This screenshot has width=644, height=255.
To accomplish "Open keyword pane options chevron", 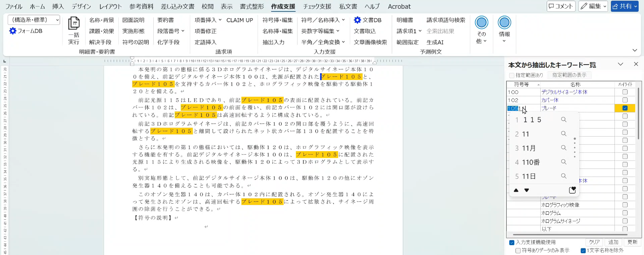I will point(621,64).
